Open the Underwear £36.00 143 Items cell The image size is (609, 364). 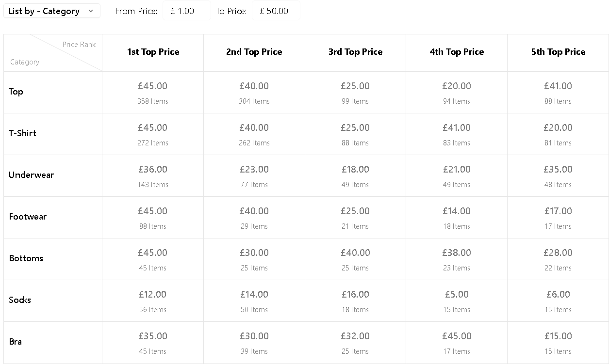pyautogui.click(x=153, y=176)
